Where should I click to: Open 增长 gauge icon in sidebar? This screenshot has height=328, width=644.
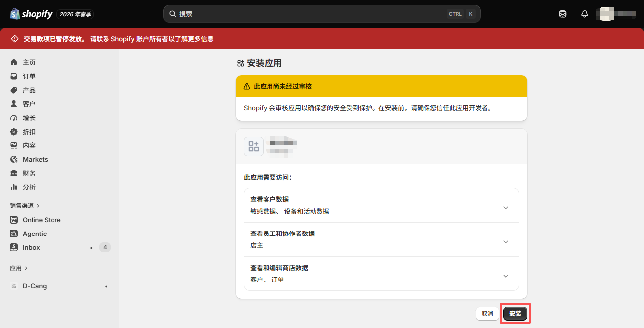pyautogui.click(x=14, y=118)
